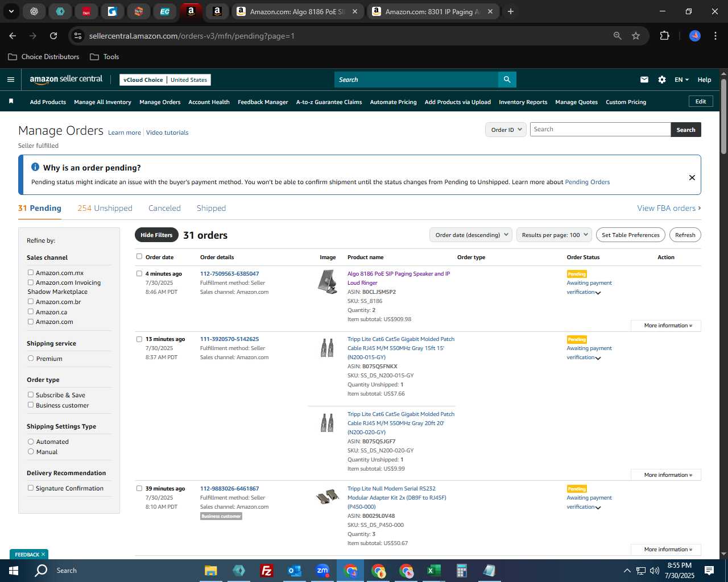Open the Feedback Manager menu item
Image resolution: width=728 pixels, height=582 pixels.
(263, 102)
